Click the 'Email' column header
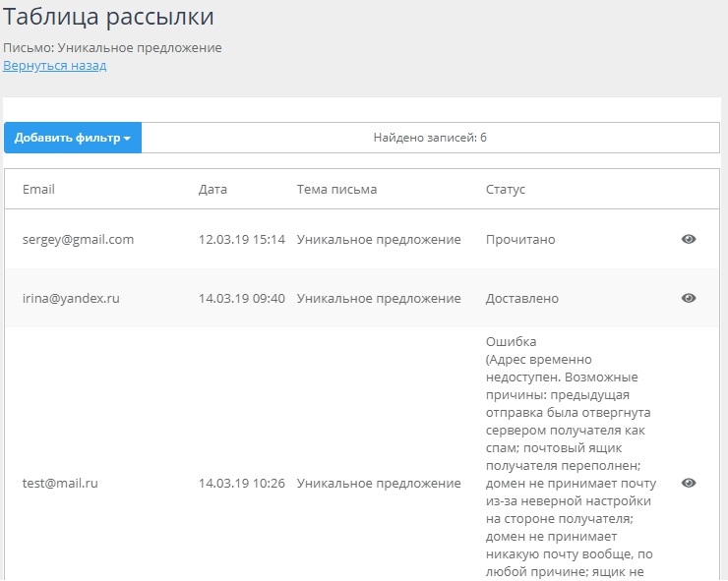 point(38,189)
